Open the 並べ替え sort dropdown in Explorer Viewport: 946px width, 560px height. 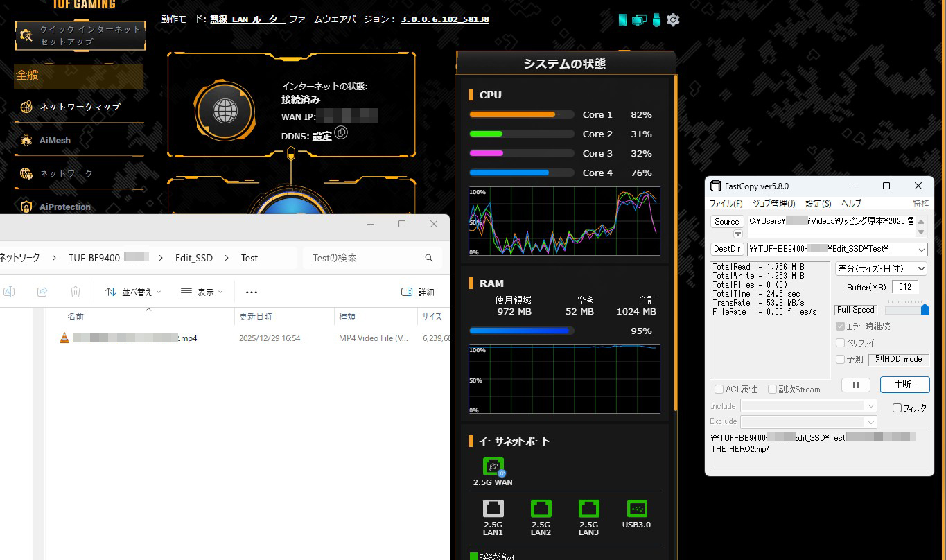[133, 292]
